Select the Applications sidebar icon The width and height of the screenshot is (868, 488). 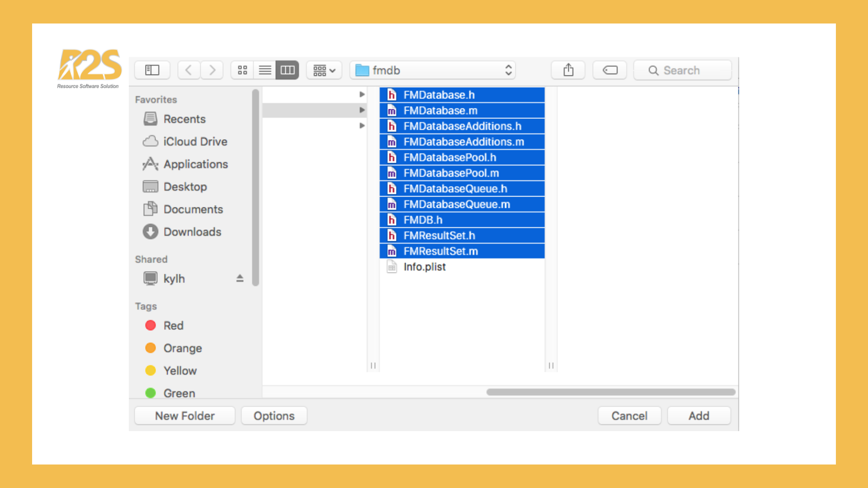coord(150,164)
